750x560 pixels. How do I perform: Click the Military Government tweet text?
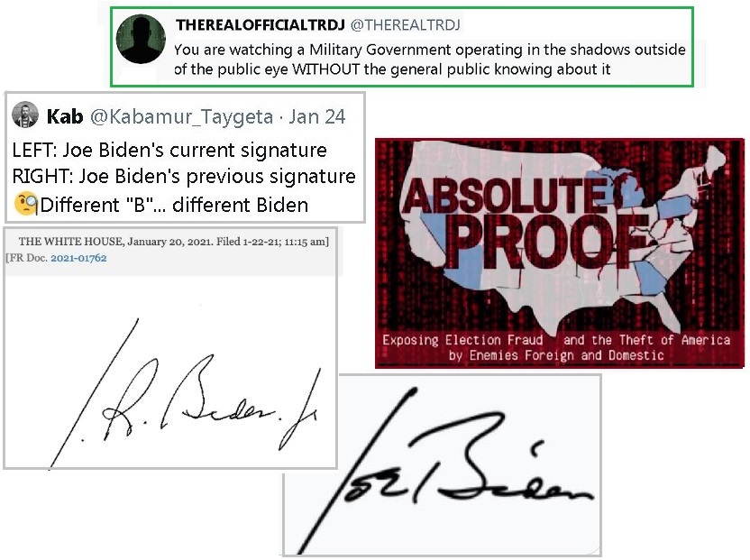click(x=429, y=60)
